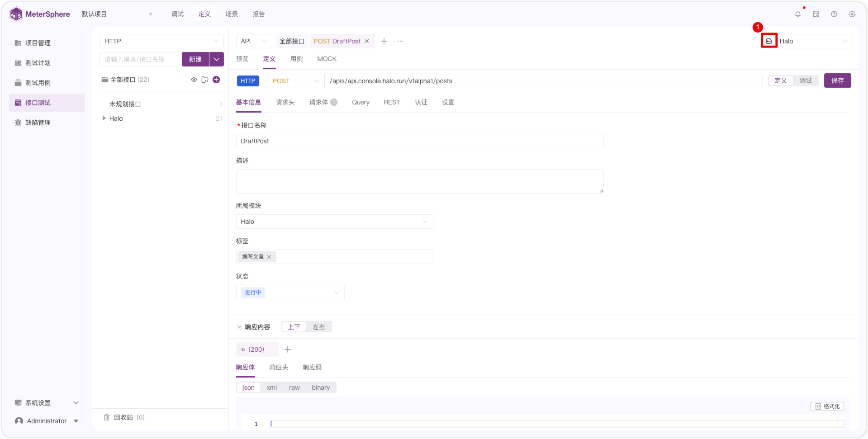
Task: Switch to 调试 mode next to 保存
Action: pyautogui.click(x=806, y=80)
